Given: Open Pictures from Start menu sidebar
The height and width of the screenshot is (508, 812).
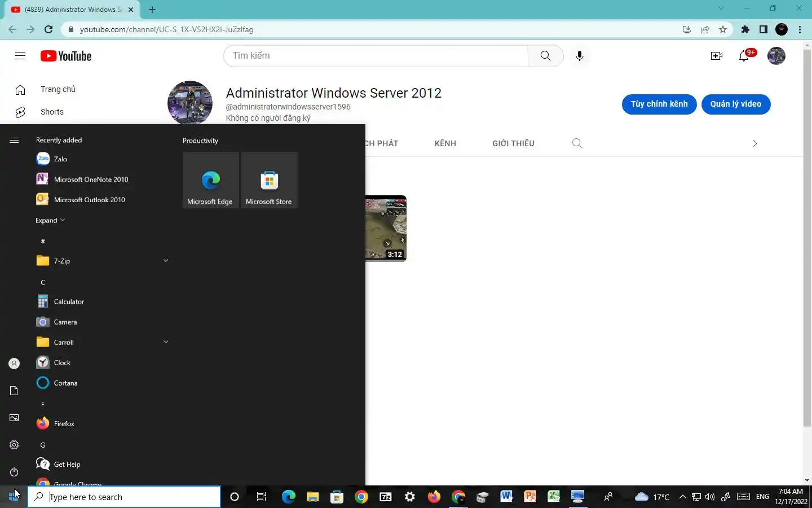Looking at the screenshot, I should pos(14,418).
